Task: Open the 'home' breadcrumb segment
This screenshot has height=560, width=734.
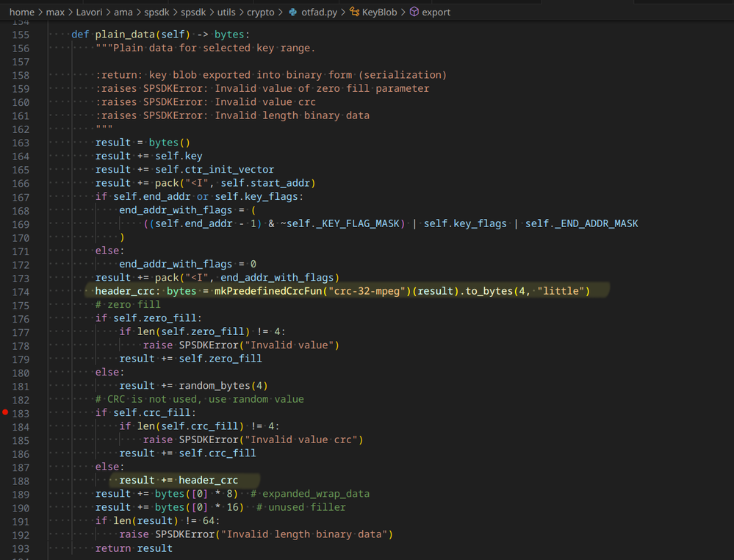Action: point(22,12)
